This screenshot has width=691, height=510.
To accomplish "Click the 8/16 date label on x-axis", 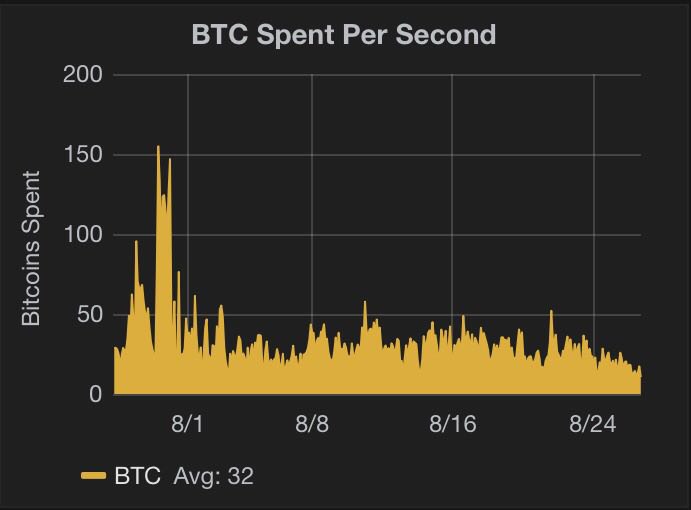I will (452, 423).
